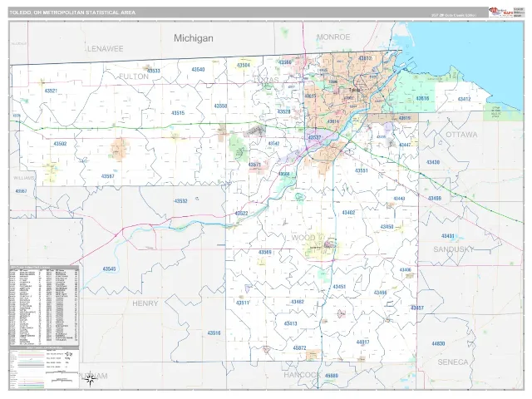Viewport: 532px width, 399px height.
Task: Click ZIP code 43540
Action: [198, 69]
